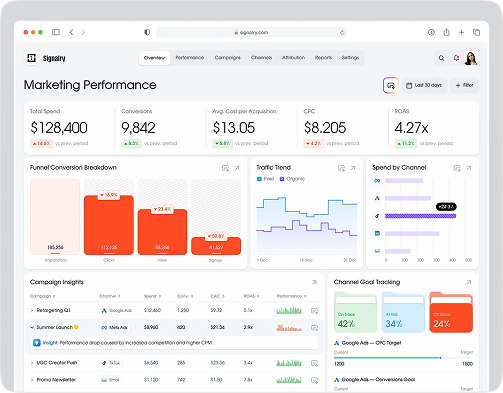Expand Funnel Conversion Breakdown chart arrow
Screen dimensions: 503x393
[x=237, y=168]
